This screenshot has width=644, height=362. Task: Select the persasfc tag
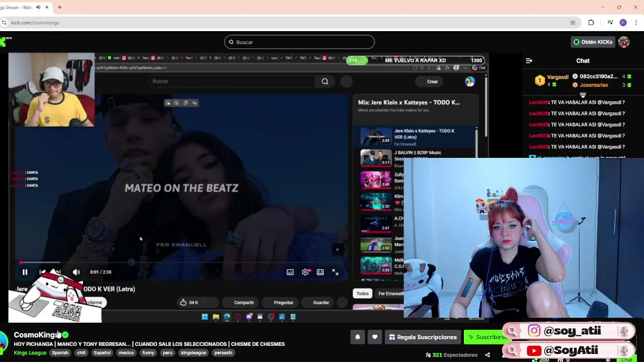pos(223,353)
